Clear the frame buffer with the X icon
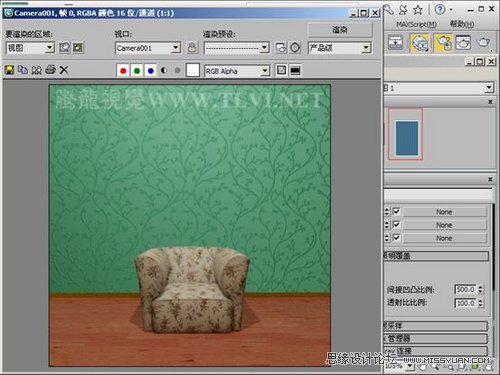This screenshot has width=500, height=375. [x=64, y=70]
